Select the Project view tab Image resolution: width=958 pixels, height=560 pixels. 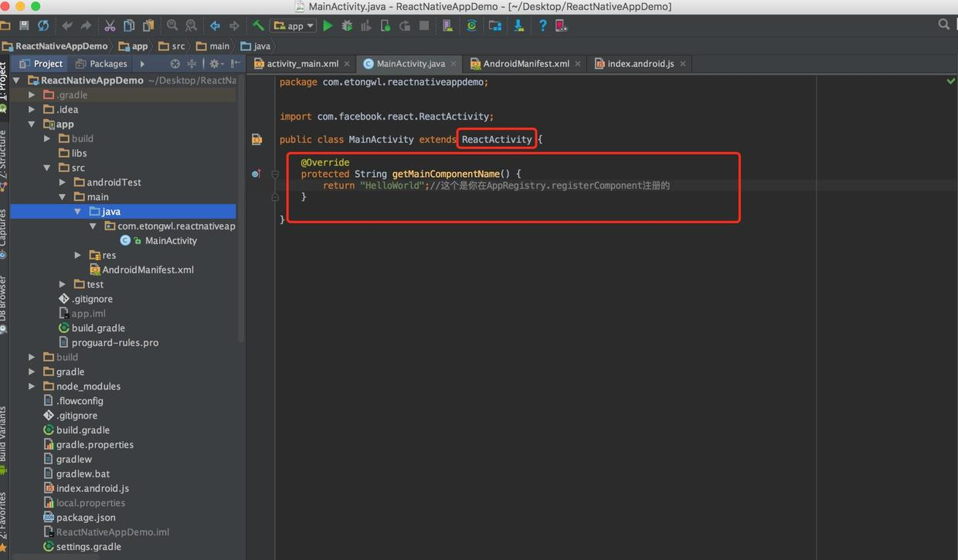click(41, 63)
